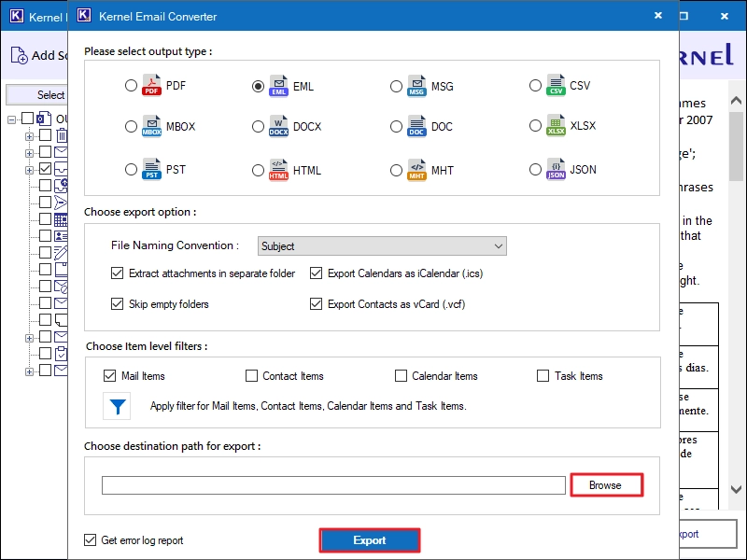The width and height of the screenshot is (747, 560).
Task: Check the calendar folder checkbox in tree
Action: [45, 219]
